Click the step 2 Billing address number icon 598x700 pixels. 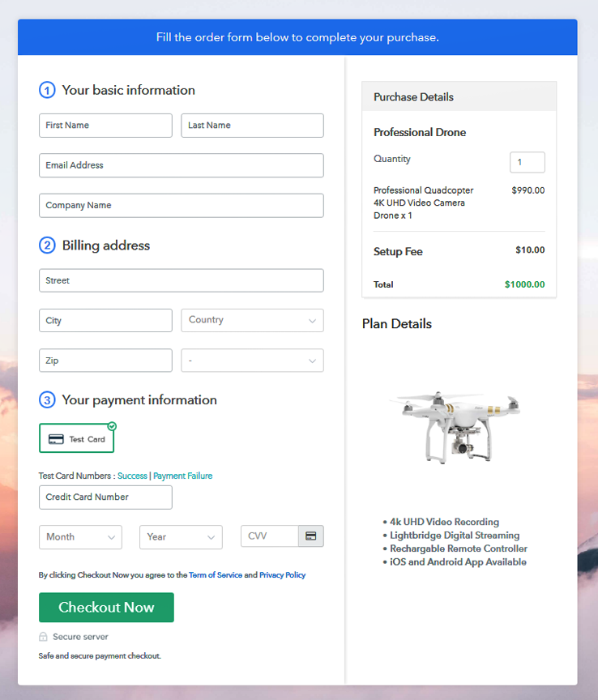coord(47,245)
